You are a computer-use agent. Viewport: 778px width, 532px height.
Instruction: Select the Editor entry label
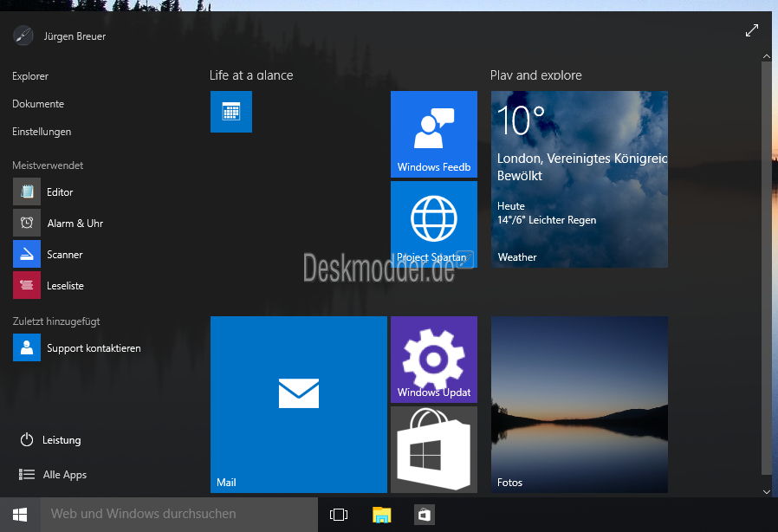(x=60, y=192)
